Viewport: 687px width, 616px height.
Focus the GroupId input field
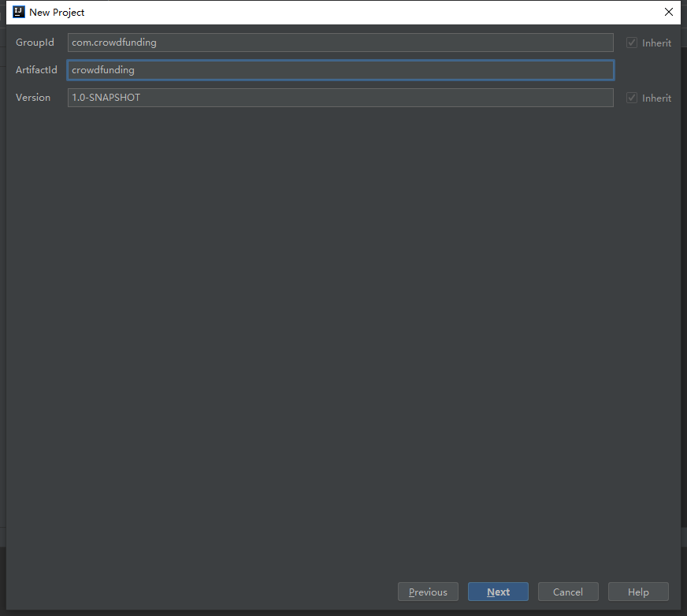coord(340,43)
